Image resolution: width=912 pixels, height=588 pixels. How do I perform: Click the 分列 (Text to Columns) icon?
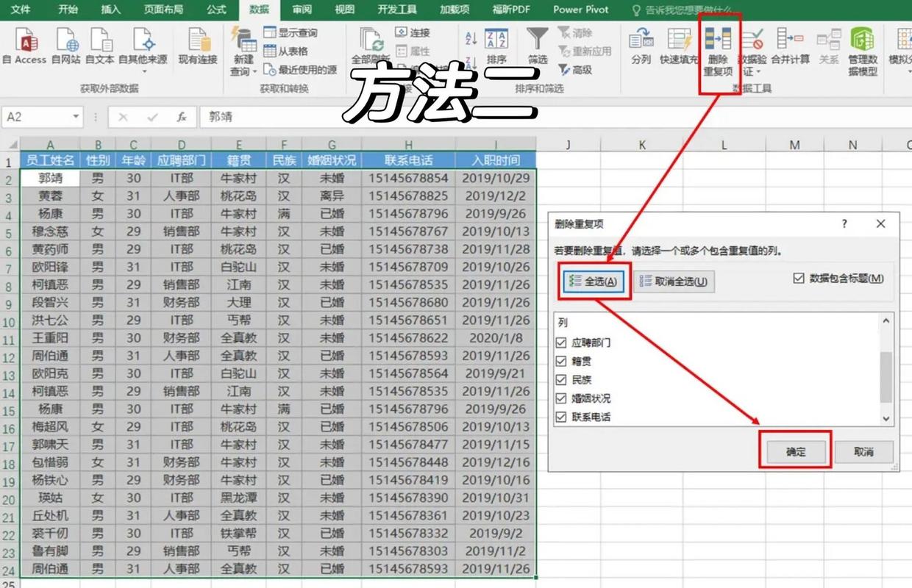641,40
